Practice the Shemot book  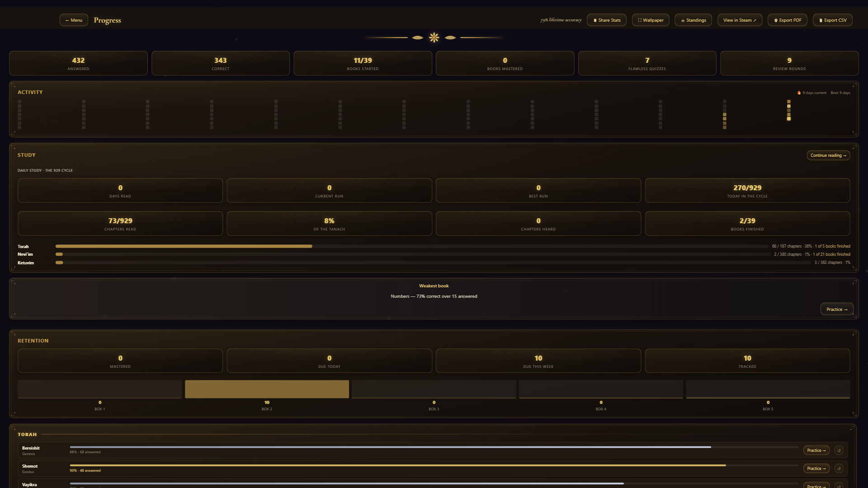(816, 469)
